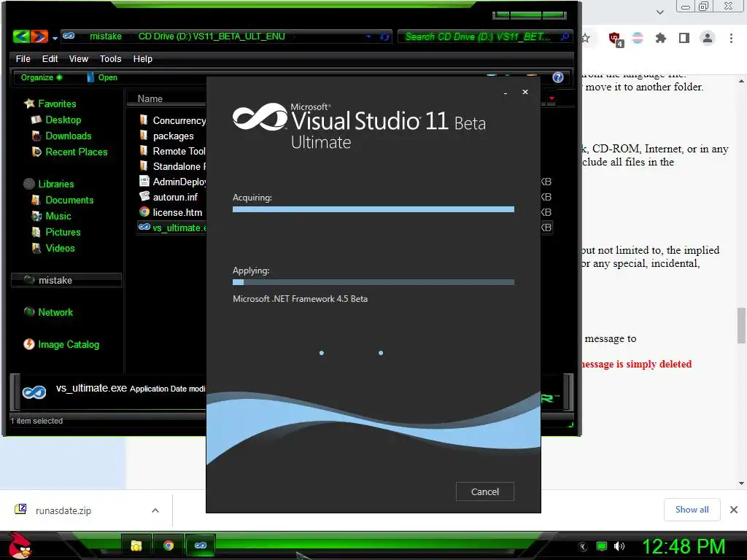Click the Chrome extensions puzzle icon
747x560 pixels.
(660, 38)
